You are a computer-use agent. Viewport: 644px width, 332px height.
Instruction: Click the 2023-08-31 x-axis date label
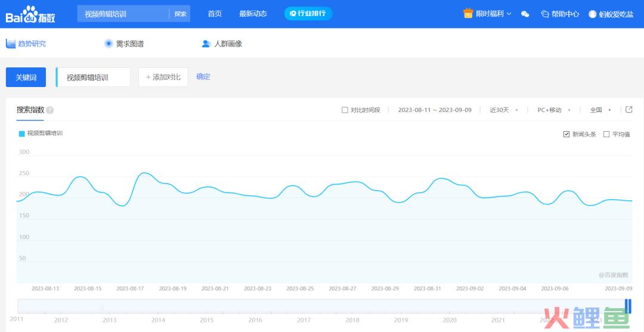[x=428, y=288]
